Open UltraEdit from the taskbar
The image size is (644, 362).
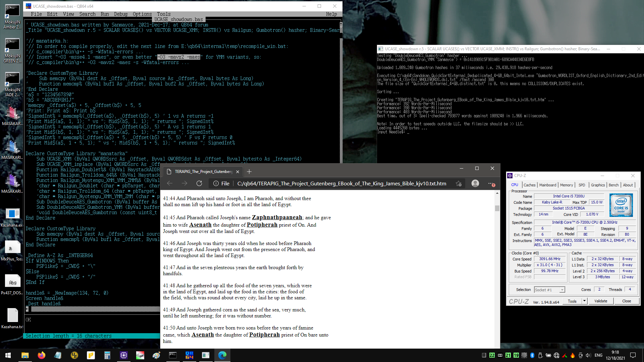pyautogui.click(x=74, y=355)
